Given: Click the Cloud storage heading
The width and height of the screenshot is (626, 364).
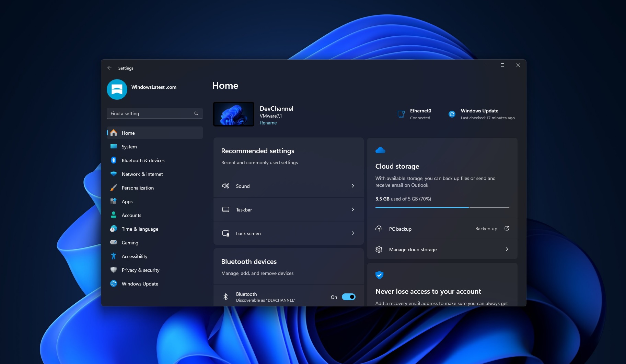Looking at the screenshot, I should coord(397,166).
